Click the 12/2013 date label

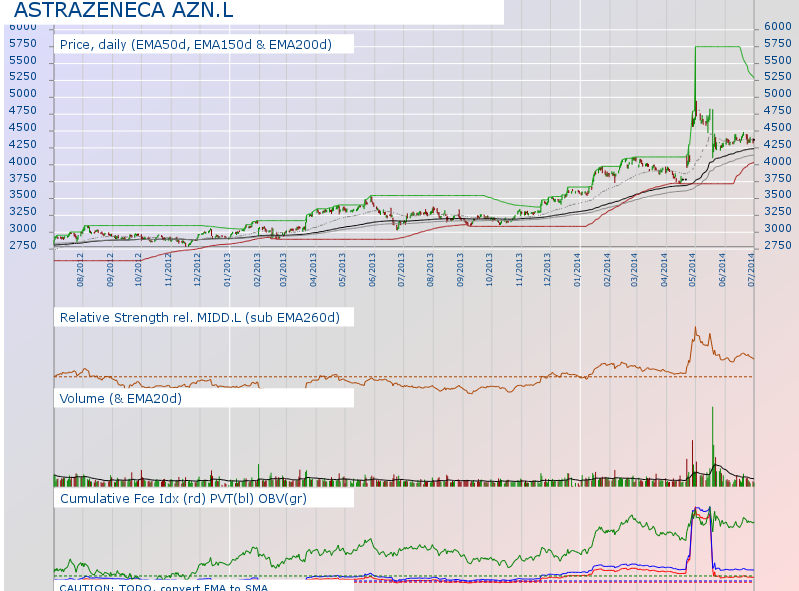(547, 270)
